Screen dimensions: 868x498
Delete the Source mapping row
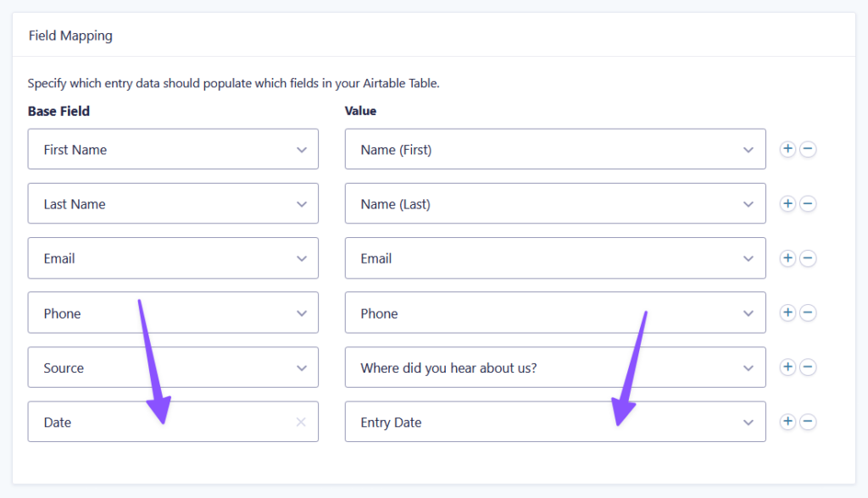point(808,368)
